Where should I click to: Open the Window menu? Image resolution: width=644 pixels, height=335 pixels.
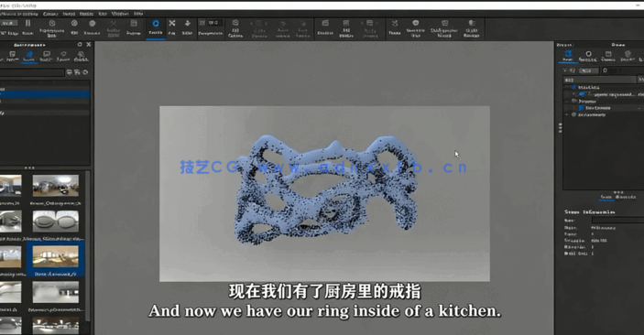pos(120,14)
